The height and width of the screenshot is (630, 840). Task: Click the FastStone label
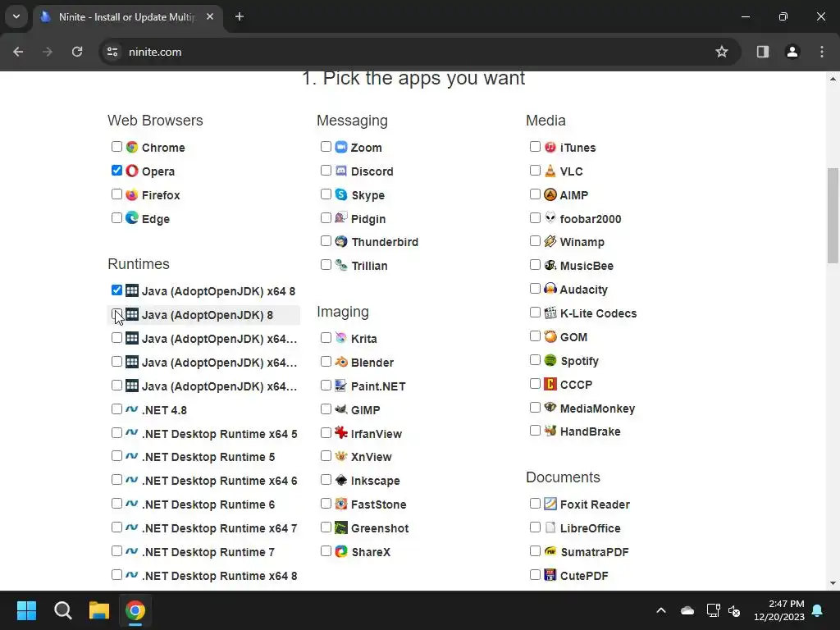click(x=378, y=504)
